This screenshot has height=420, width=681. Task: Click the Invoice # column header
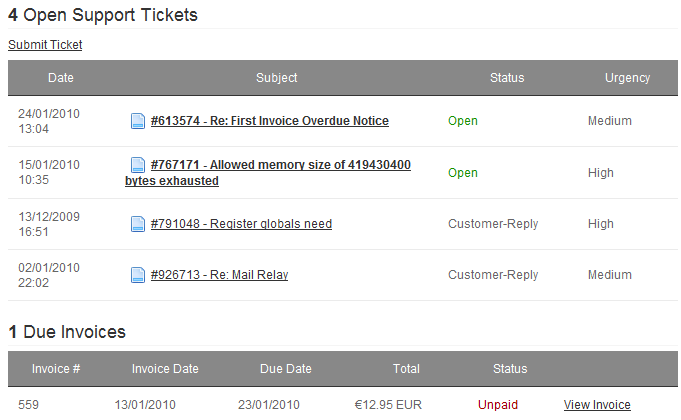tap(56, 369)
